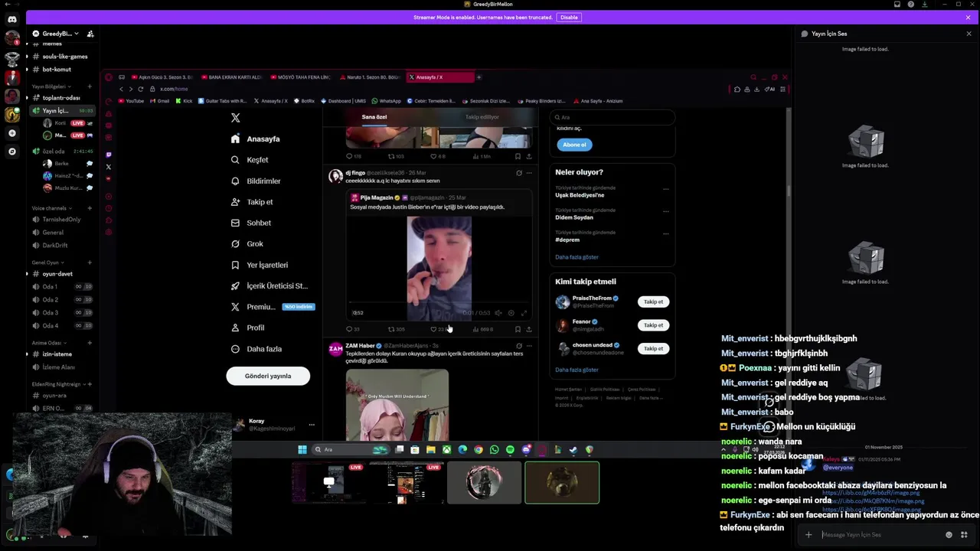The height and width of the screenshot is (551, 980).
Task: Open Takip et in the X sidebar
Action: coord(252,202)
